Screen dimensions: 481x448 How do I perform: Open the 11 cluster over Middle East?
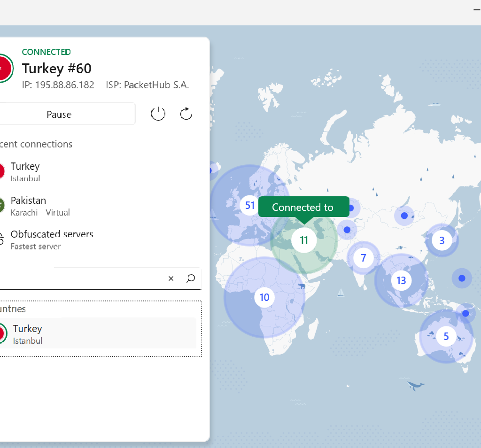[304, 240]
